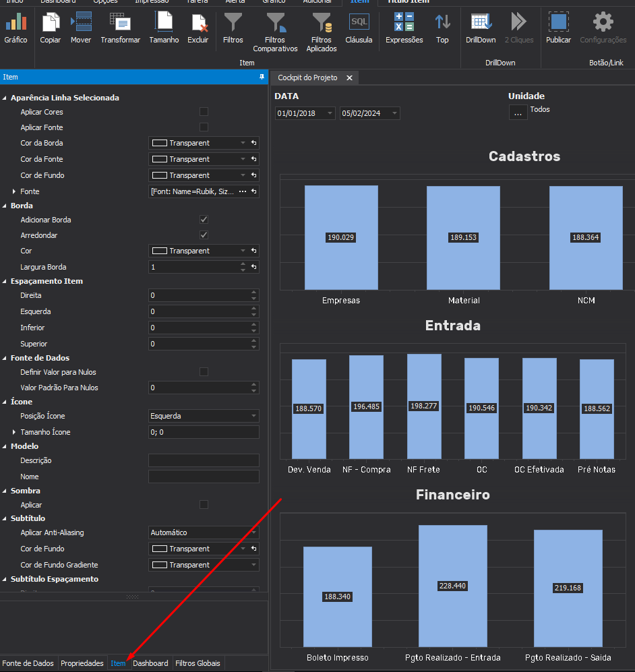Screen dimensions: 635x672
Task: Switch to the Propriedades tab
Action: click(x=82, y=663)
